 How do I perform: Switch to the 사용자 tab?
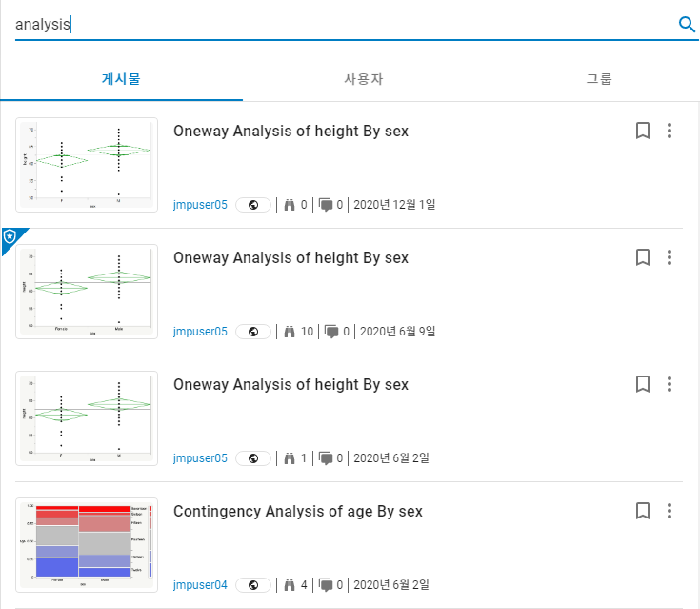pyautogui.click(x=364, y=79)
